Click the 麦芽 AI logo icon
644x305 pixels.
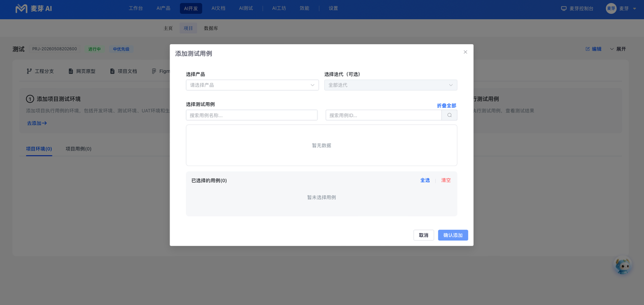[x=21, y=9]
